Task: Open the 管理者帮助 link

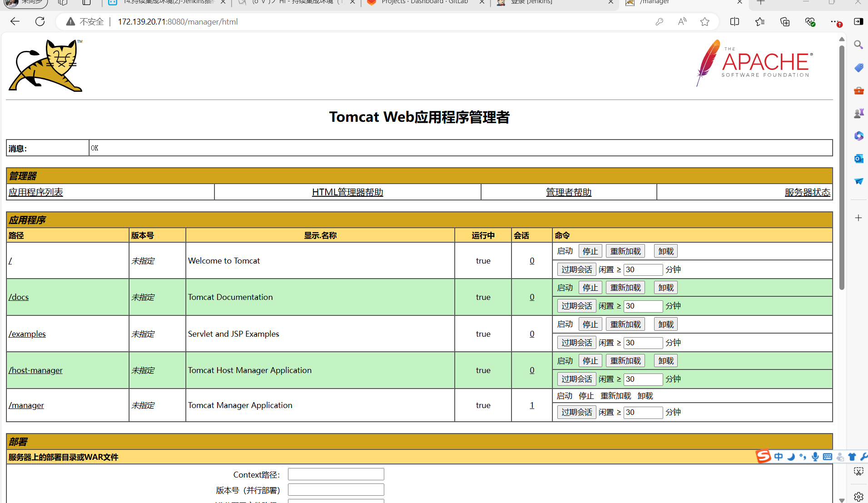Action: point(569,192)
